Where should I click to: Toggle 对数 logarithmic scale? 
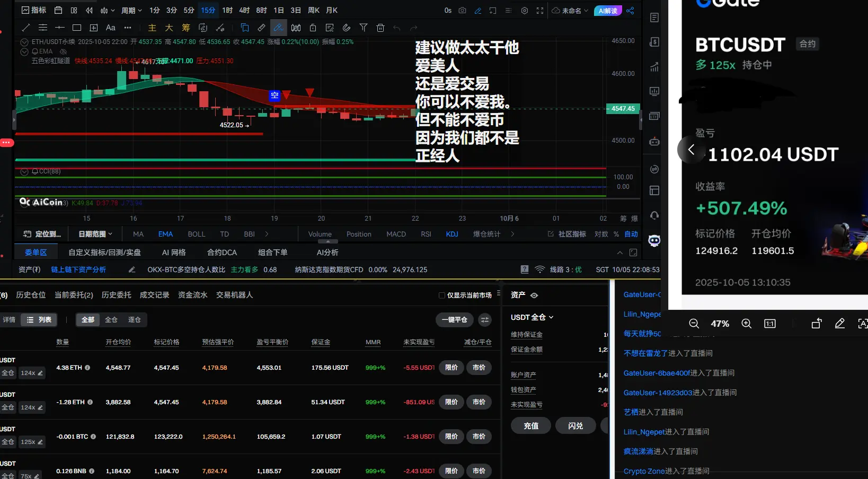pyautogui.click(x=601, y=234)
